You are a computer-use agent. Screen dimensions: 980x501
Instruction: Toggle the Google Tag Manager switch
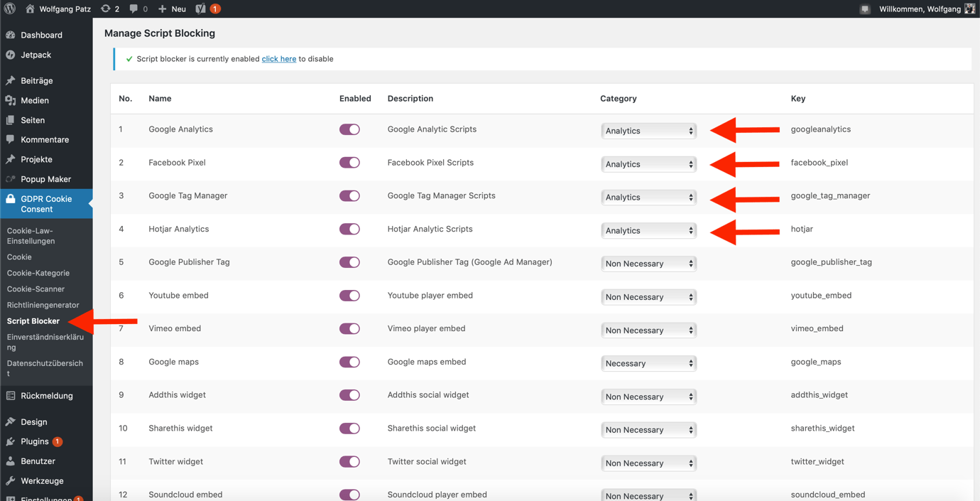pos(349,195)
